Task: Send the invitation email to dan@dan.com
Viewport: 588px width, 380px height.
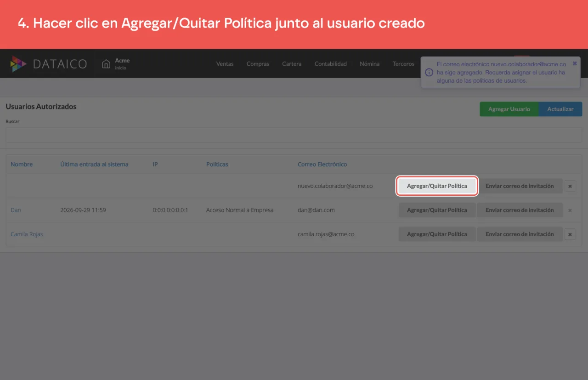Action: 520,210
